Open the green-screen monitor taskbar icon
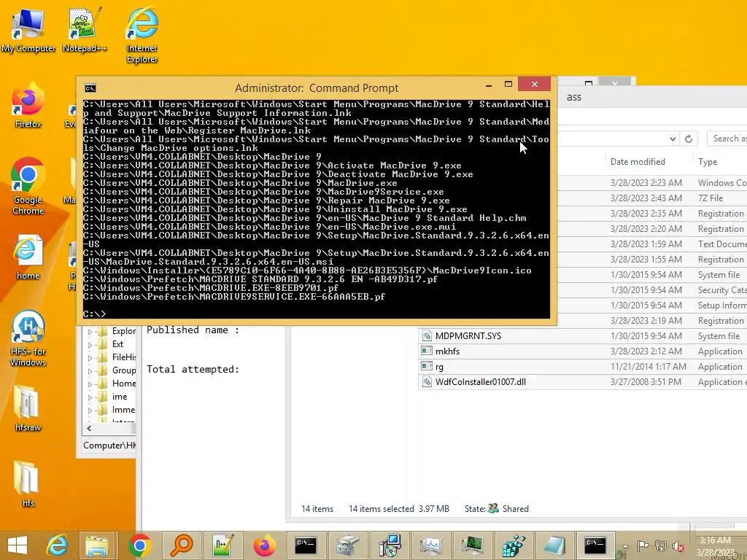Image resolution: width=747 pixels, height=560 pixels. pos(472,545)
